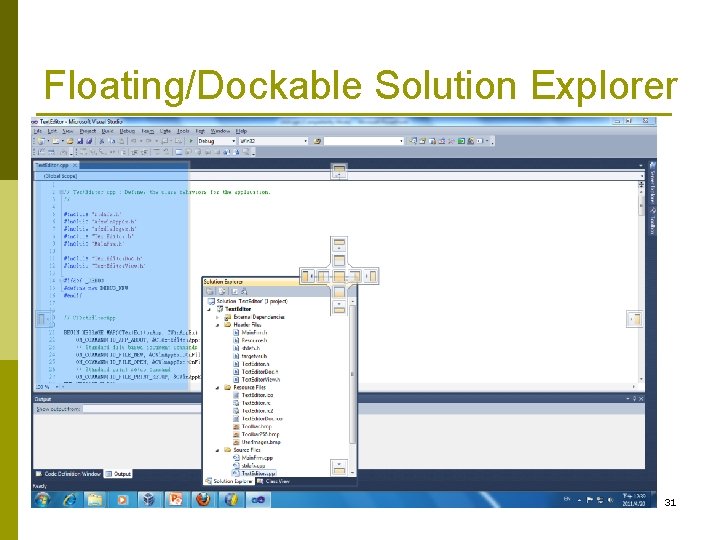The width and height of the screenshot is (720, 540).
Task: Click the Properties icon in Solution Explorer toolbar
Action: pyautogui.click(x=210, y=291)
